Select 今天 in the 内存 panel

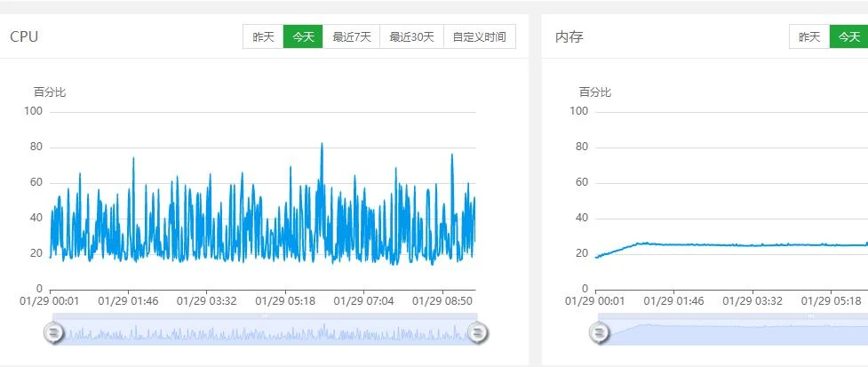coord(848,36)
